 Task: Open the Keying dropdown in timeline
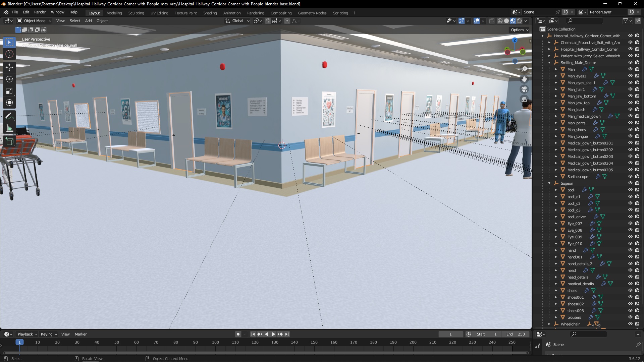pyautogui.click(x=49, y=334)
